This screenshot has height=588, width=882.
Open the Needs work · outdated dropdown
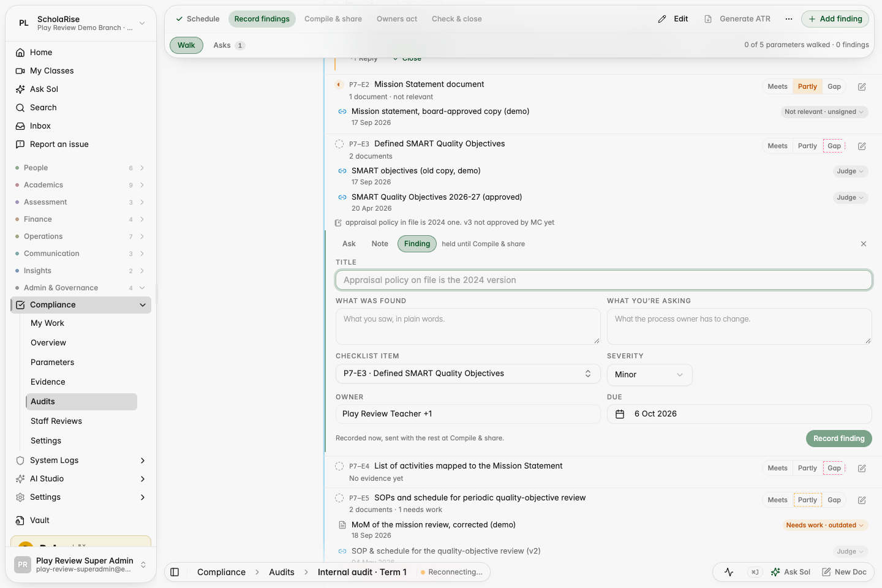(x=825, y=526)
